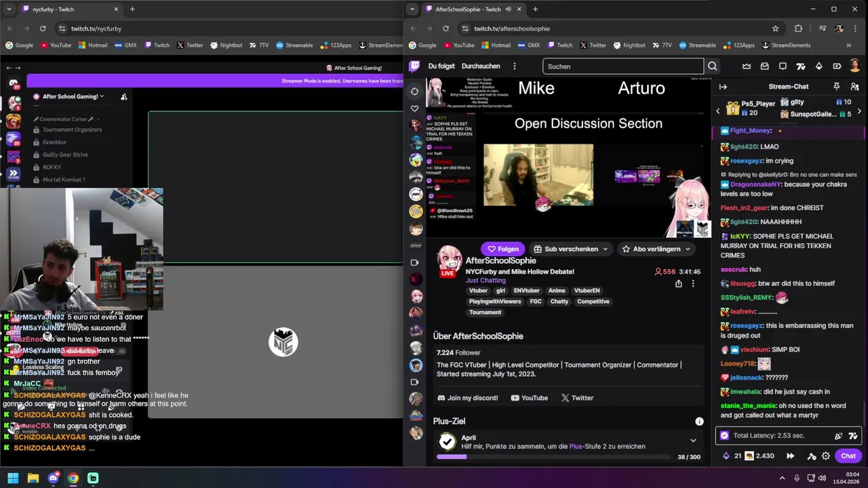Open the Twitch home logo in right window
Screen dimensions: 868x488
[414, 66]
